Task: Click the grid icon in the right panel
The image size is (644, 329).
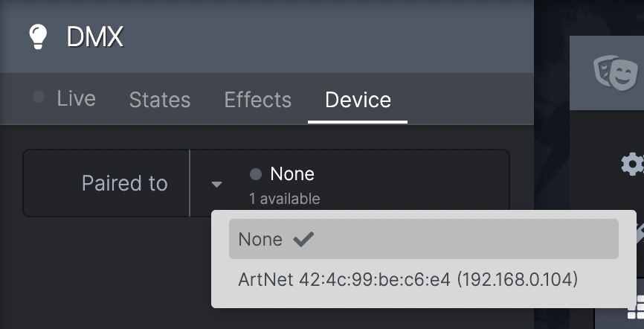Action: coord(636,307)
